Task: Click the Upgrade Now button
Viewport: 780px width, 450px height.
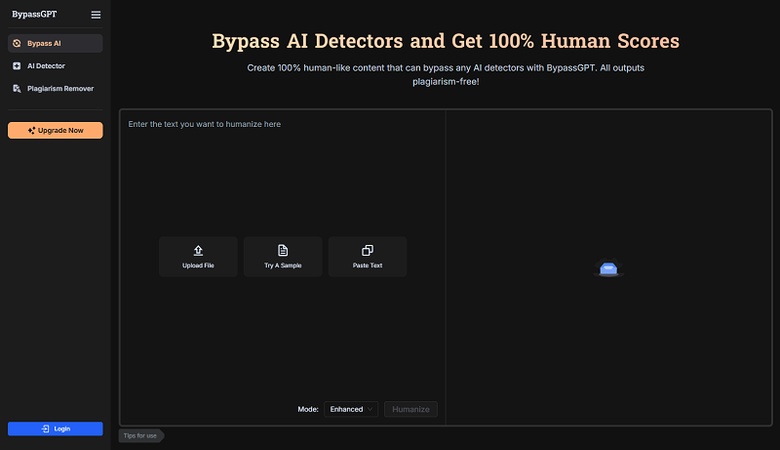Action: (55, 130)
